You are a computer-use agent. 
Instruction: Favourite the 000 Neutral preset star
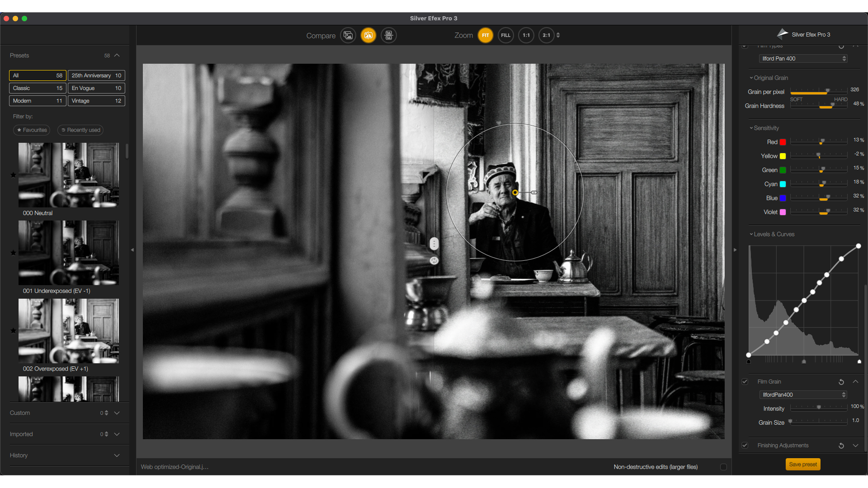coord(13,175)
